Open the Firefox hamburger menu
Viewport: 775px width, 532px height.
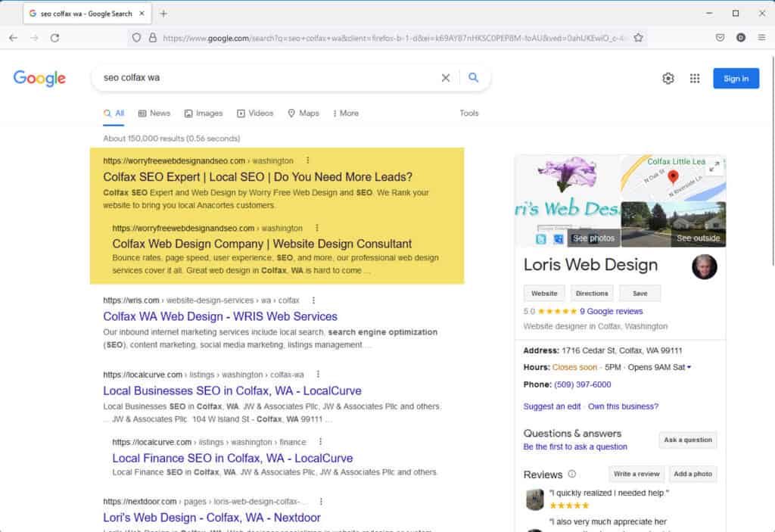pyautogui.click(x=761, y=38)
